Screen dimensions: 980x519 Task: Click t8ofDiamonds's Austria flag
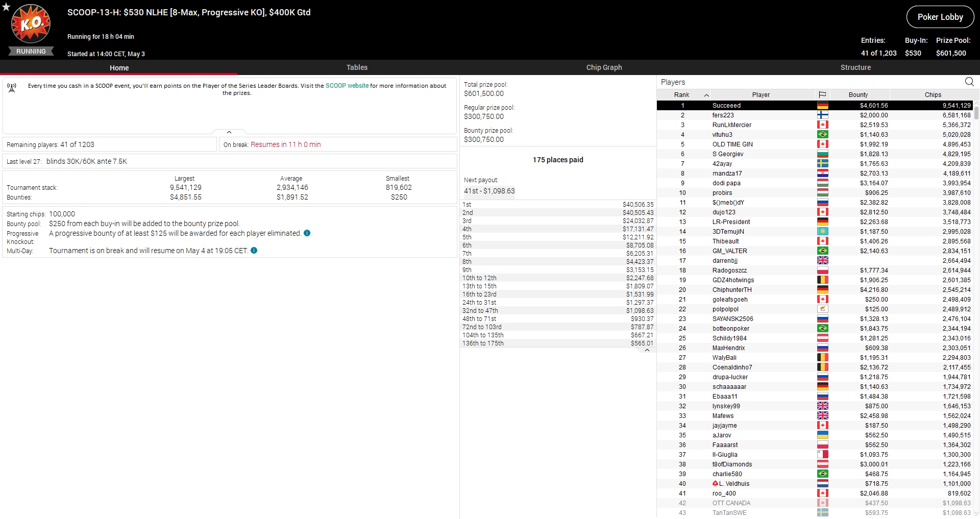(x=822, y=464)
